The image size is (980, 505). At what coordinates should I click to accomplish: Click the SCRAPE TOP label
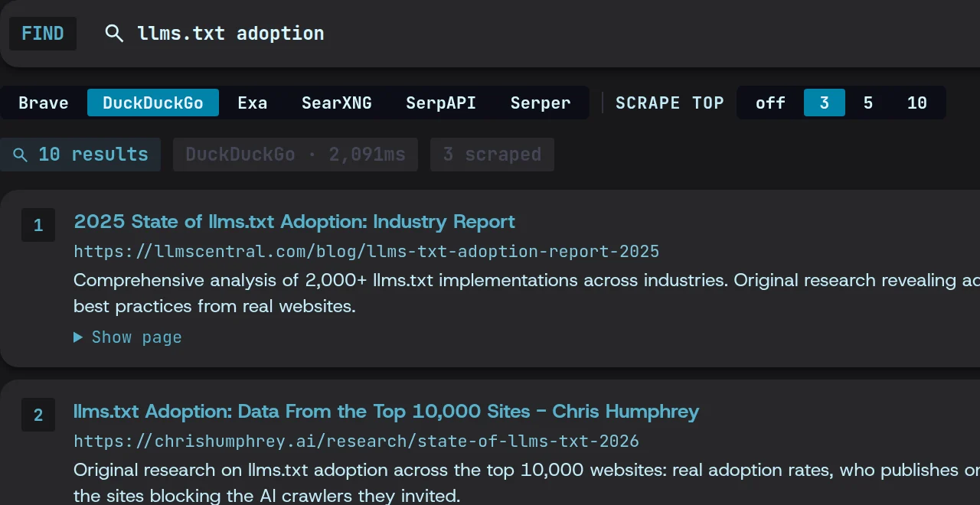[x=670, y=103]
